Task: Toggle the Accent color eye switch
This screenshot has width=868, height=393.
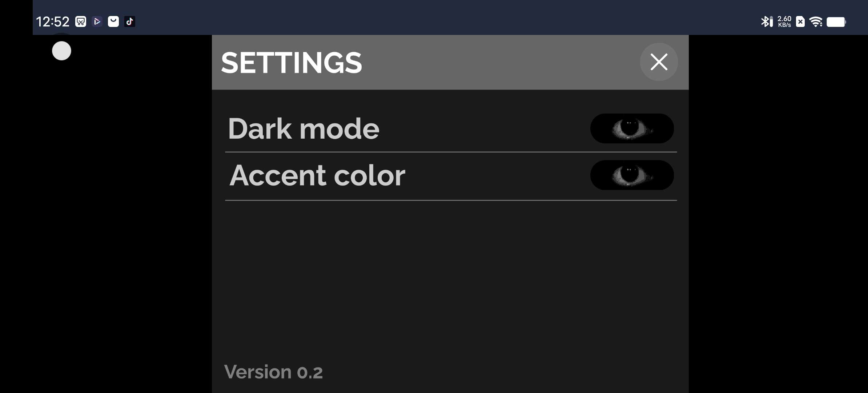Action: pos(632,175)
